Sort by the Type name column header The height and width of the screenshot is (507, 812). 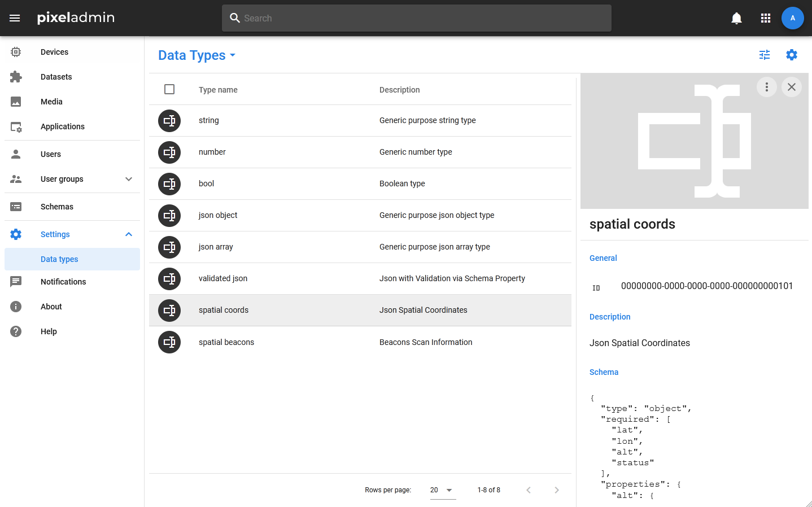tap(218, 90)
